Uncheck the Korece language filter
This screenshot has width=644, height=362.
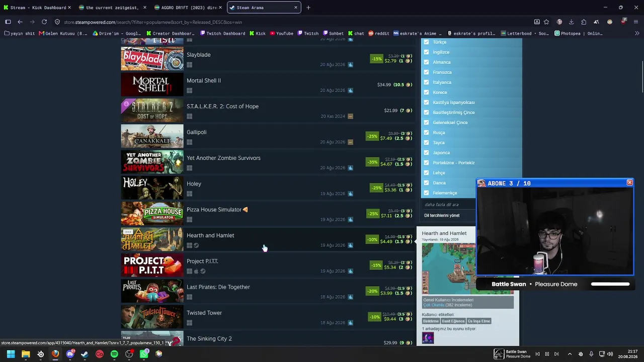426,93
